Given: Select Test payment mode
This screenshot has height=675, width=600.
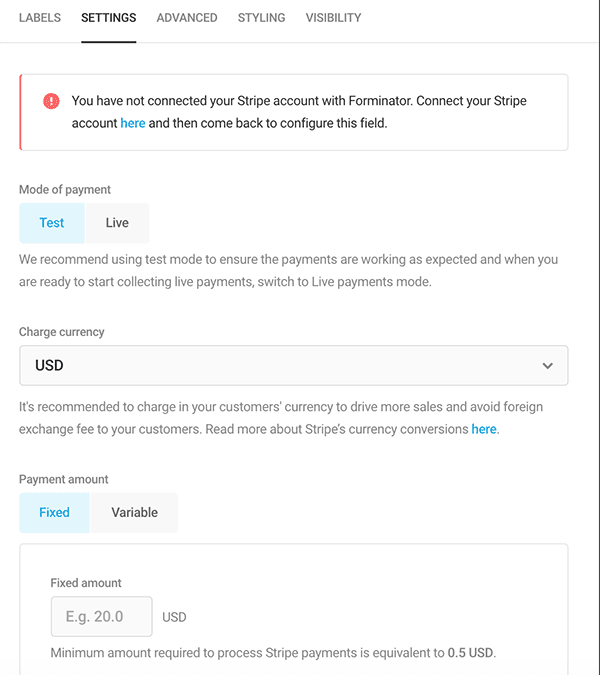Looking at the screenshot, I should (52, 223).
